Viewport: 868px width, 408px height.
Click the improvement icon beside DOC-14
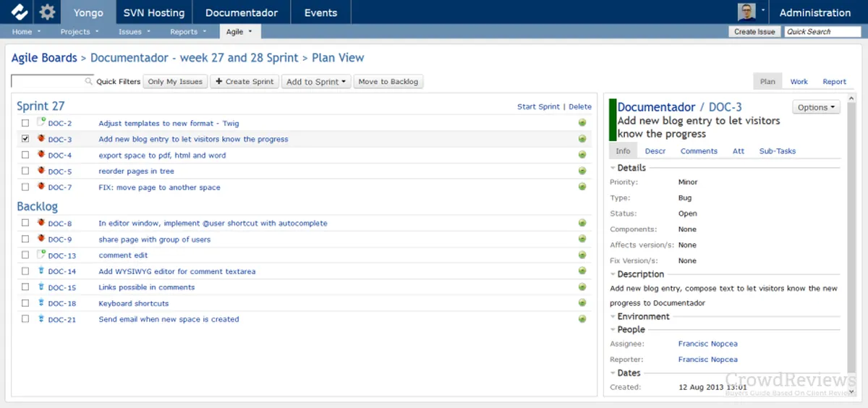point(41,271)
